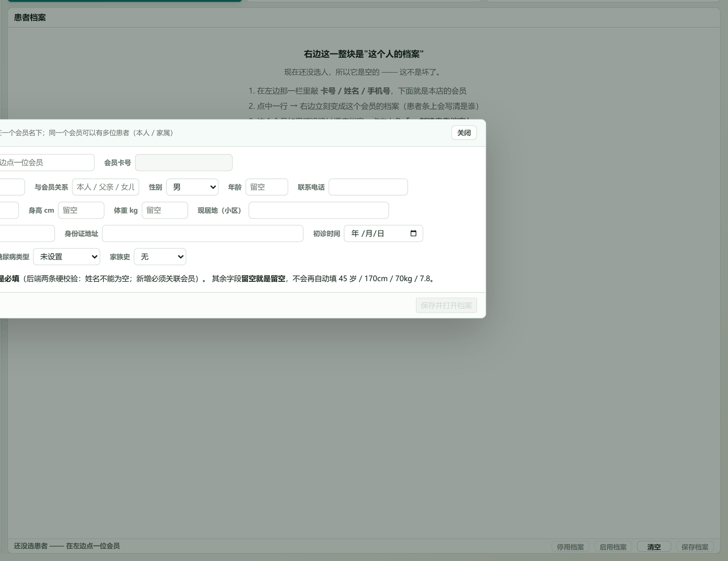Click the 身高 cm input field
This screenshot has width=728, height=561.
click(x=81, y=210)
